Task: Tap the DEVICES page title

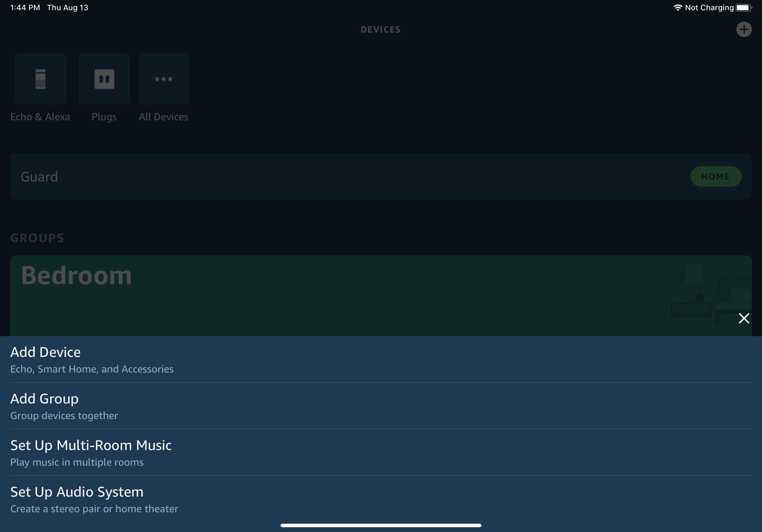Action: click(x=381, y=30)
